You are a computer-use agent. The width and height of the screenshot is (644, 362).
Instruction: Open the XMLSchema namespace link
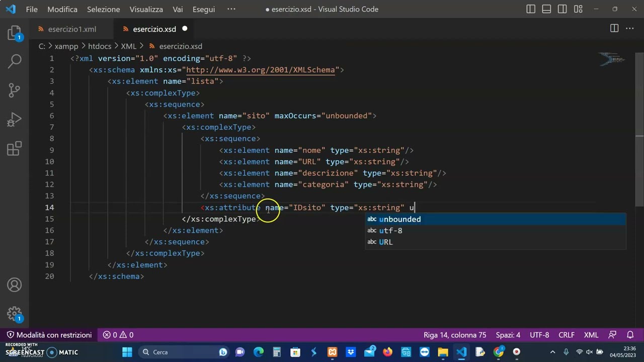260,70
